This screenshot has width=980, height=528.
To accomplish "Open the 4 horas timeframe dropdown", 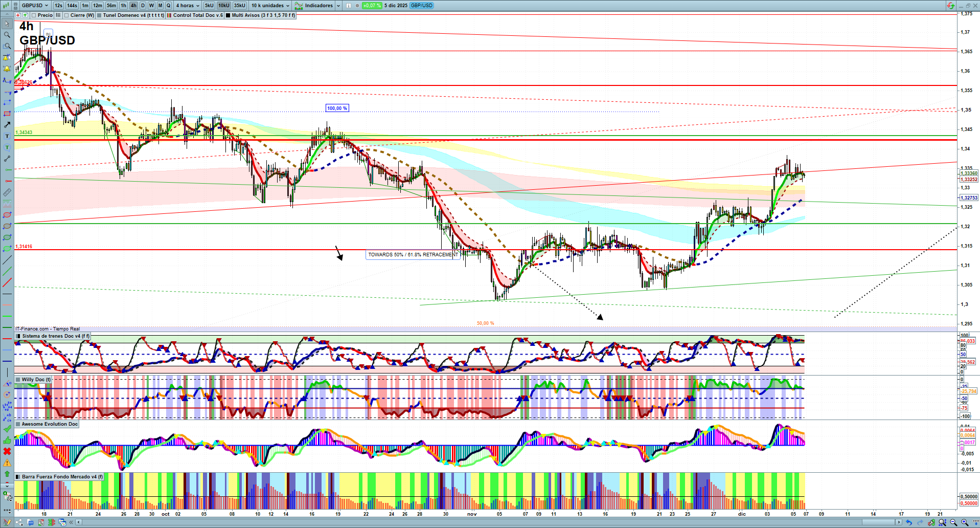I will 187,6.
